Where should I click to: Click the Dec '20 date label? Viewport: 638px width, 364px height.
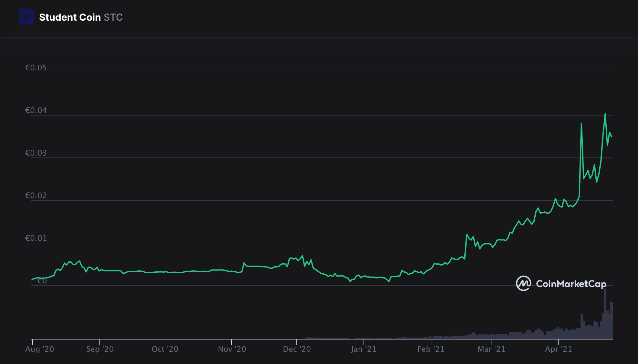[297, 349]
